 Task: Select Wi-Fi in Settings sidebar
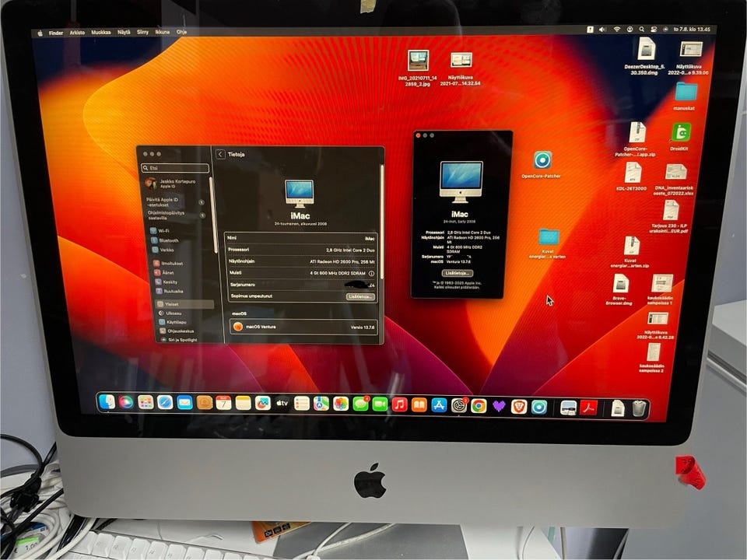tap(159, 230)
